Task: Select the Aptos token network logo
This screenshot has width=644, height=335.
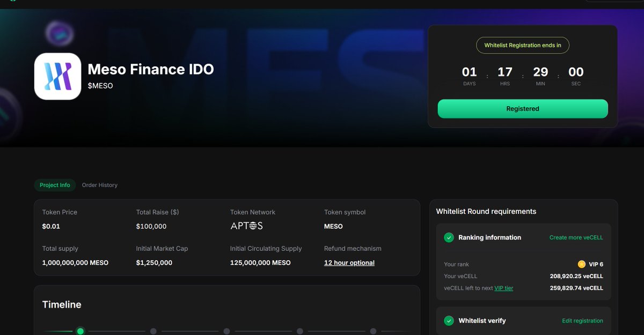Action: point(246,226)
